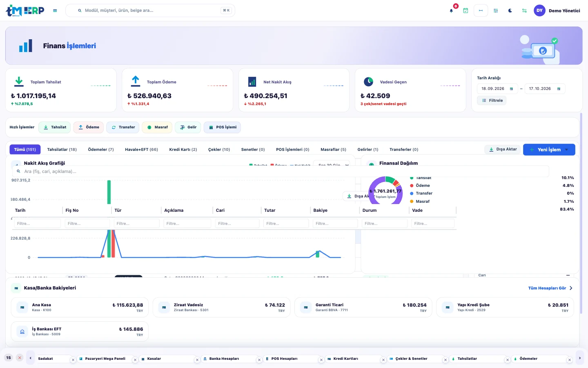This screenshot has height=368, width=588.
Task: Open the calendar check icon in header
Action: tap(465, 11)
